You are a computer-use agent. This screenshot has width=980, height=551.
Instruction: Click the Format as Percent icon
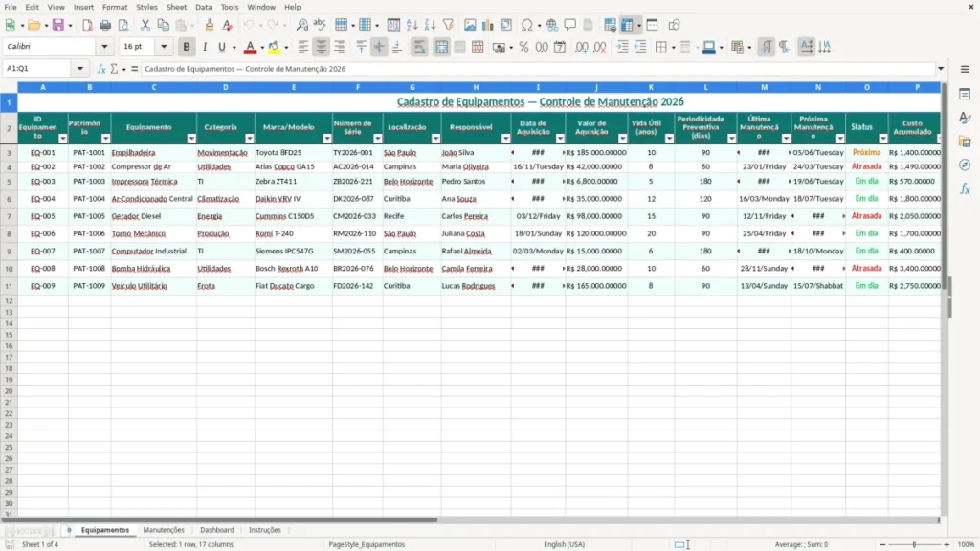click(x=523, y=47)
